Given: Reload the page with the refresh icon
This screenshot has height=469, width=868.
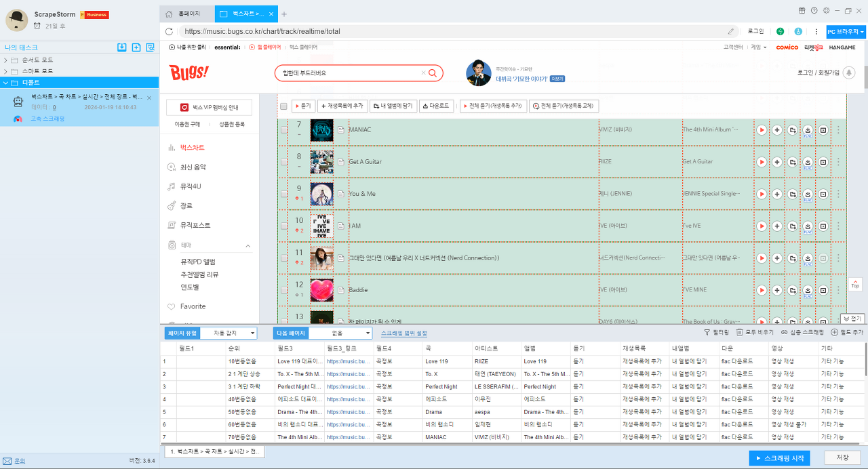Looking at the screenshot, I should tap(170, 31).
